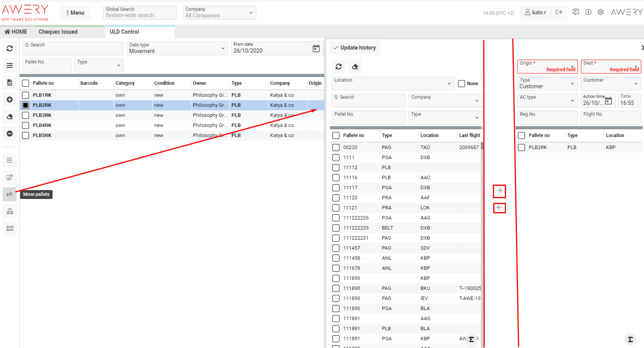Open the main Menu button
The width and height of the screenshot is (644, 348).
point(75,13)
